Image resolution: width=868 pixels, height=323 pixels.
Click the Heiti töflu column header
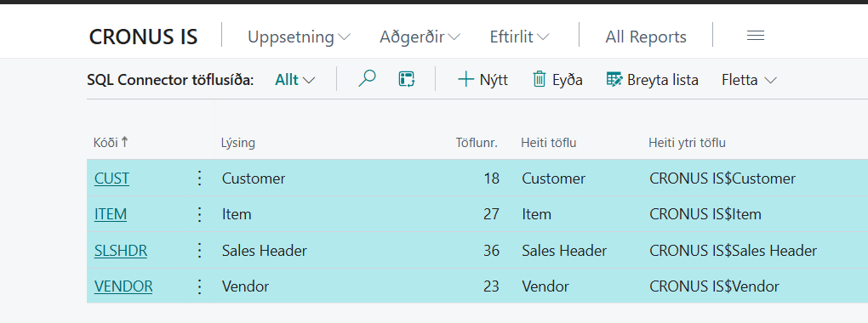pyautogui.click(x=549, y=143)
